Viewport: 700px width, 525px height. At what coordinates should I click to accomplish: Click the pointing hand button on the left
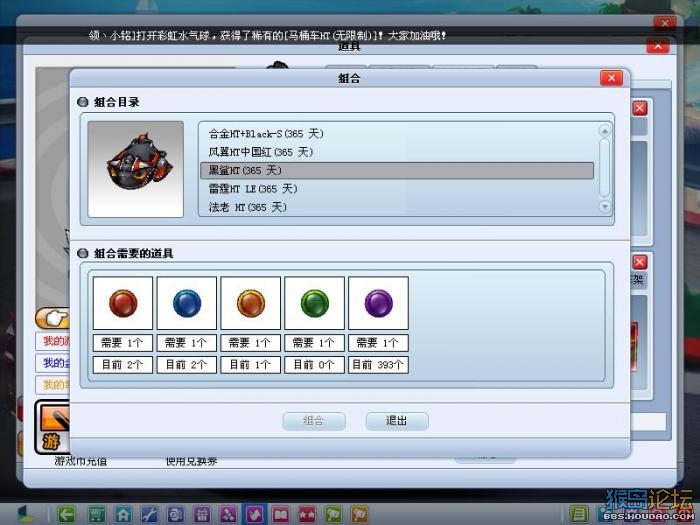(x=53, y=318)
